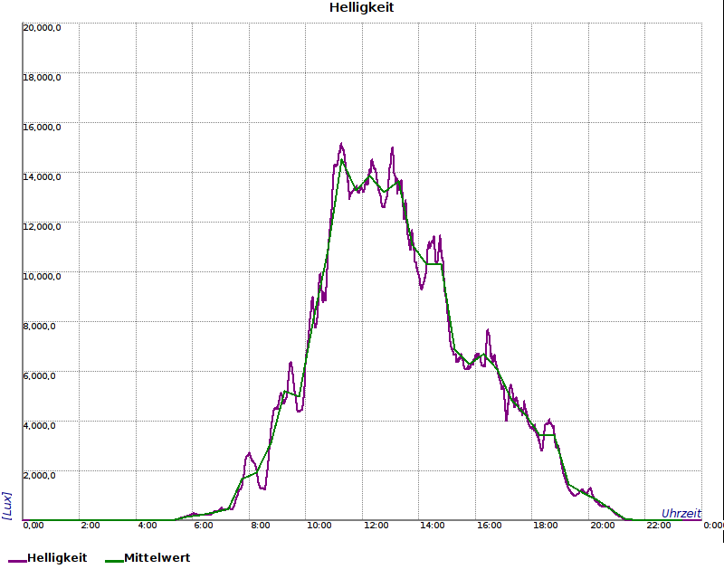Viewport: 724px width, 588px height.
Task: Click the 4:00 time axis label
Action: click(x=148, y=526)
